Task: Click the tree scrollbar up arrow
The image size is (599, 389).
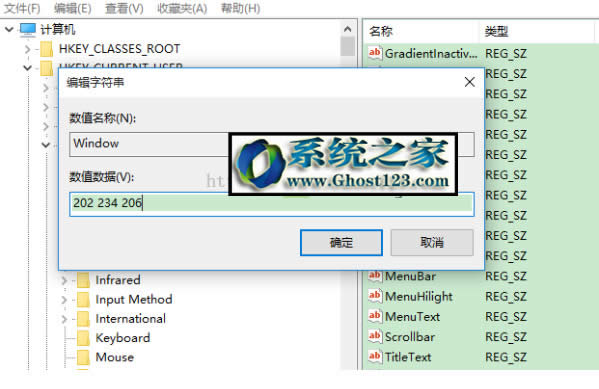Action: click(x=347, y=29)
